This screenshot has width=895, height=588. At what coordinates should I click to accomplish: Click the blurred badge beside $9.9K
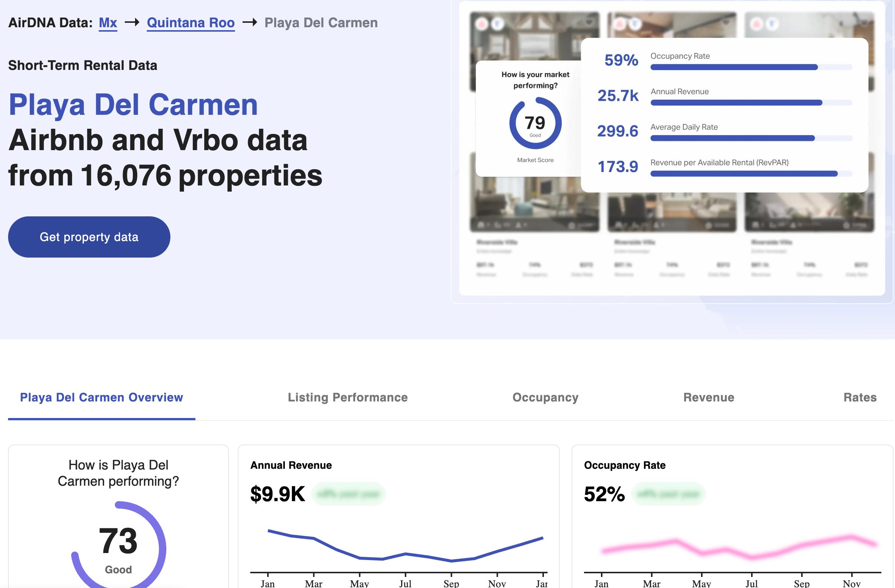pyautogui.click(x=348, y=494)
